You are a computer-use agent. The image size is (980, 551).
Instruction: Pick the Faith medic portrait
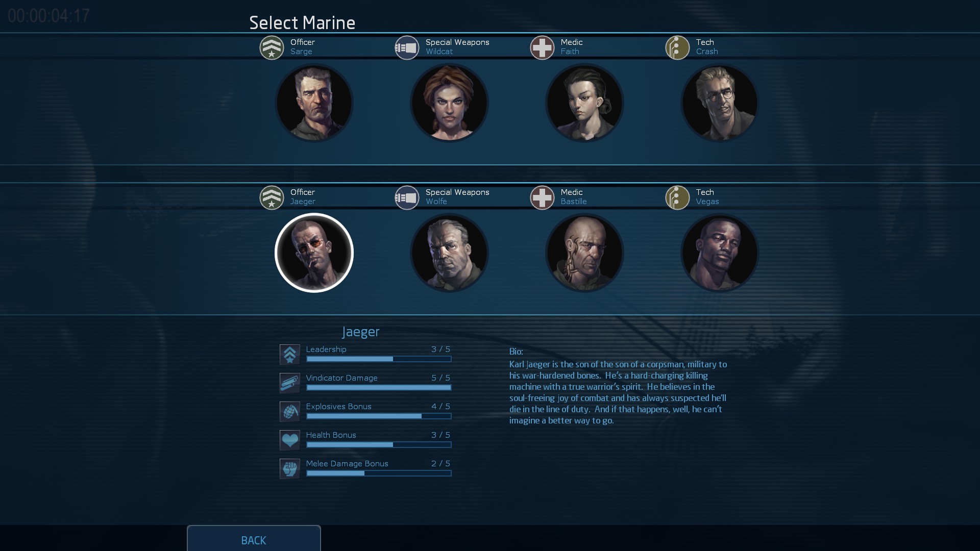pyautogui.click(x=584, y=103)
